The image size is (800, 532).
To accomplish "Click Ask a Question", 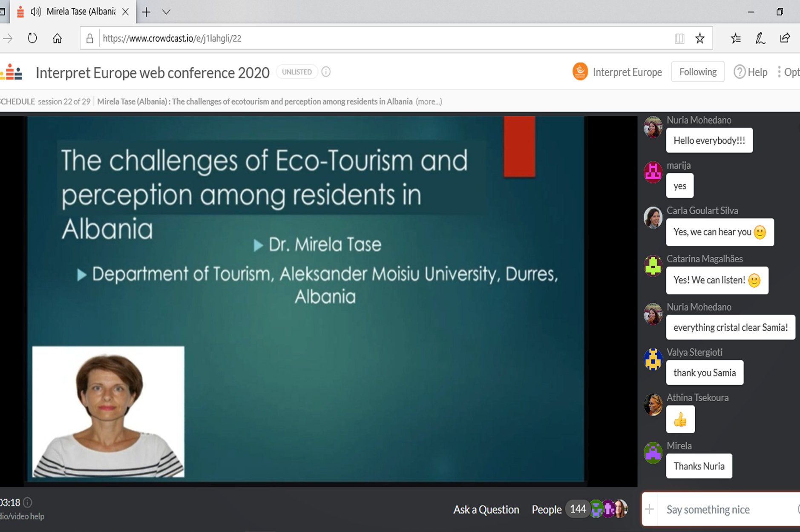I will (x=486, y=509).
